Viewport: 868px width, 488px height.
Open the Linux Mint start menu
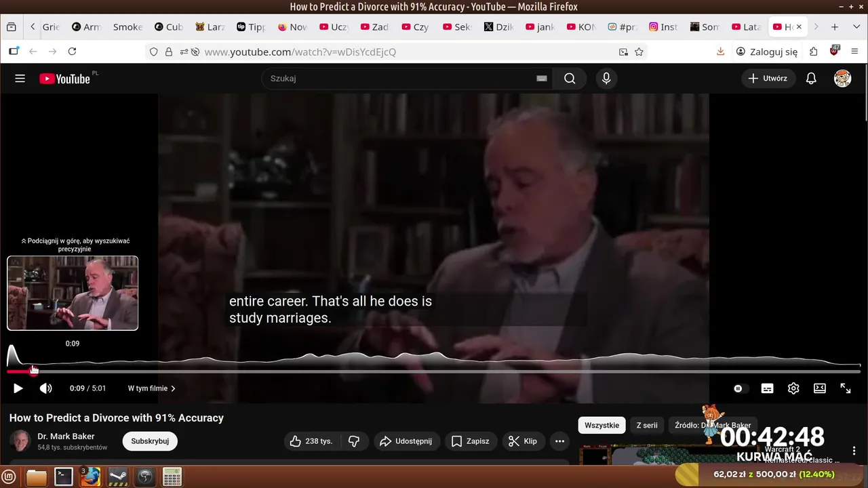pyautogui.click(x=9, y=477)
